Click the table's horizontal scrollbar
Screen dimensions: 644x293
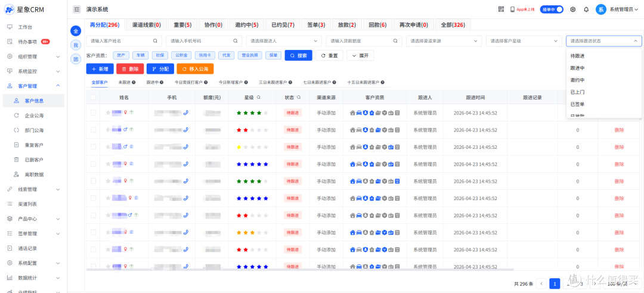[300, 270]
